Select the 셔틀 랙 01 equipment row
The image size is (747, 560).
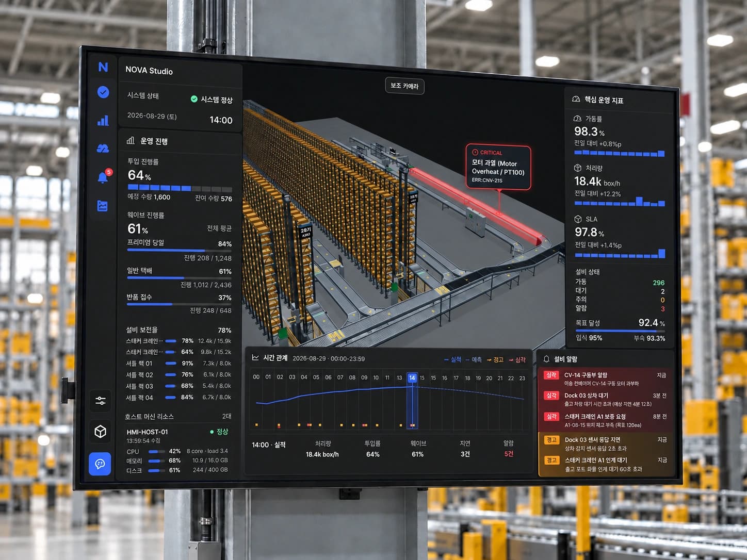(178, 363)
